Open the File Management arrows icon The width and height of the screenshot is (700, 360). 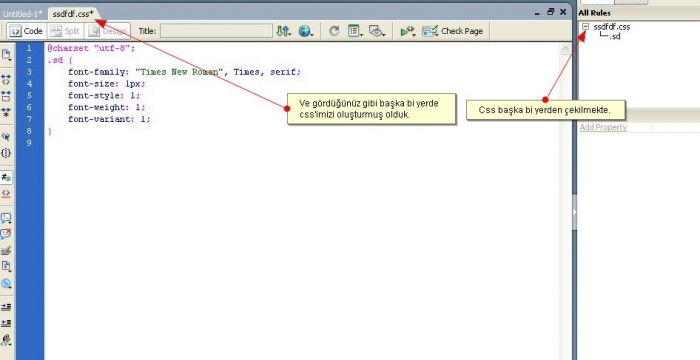[283, 31]
